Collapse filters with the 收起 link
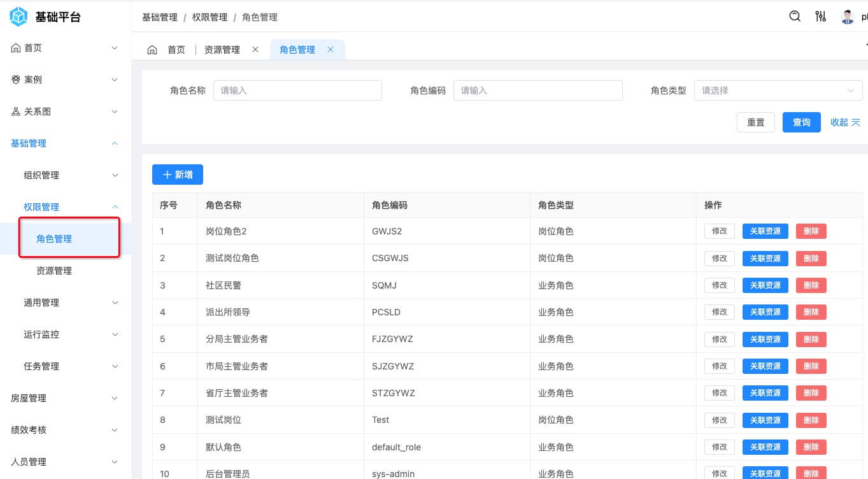Screen dimensions: 868x479 (845, 122)
